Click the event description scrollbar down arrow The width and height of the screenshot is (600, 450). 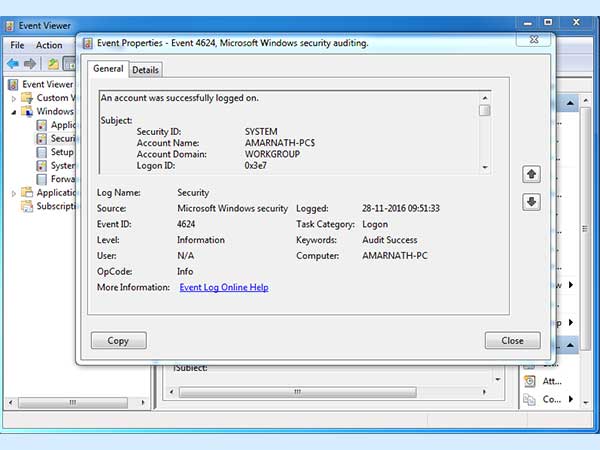[x=485, y=168]
